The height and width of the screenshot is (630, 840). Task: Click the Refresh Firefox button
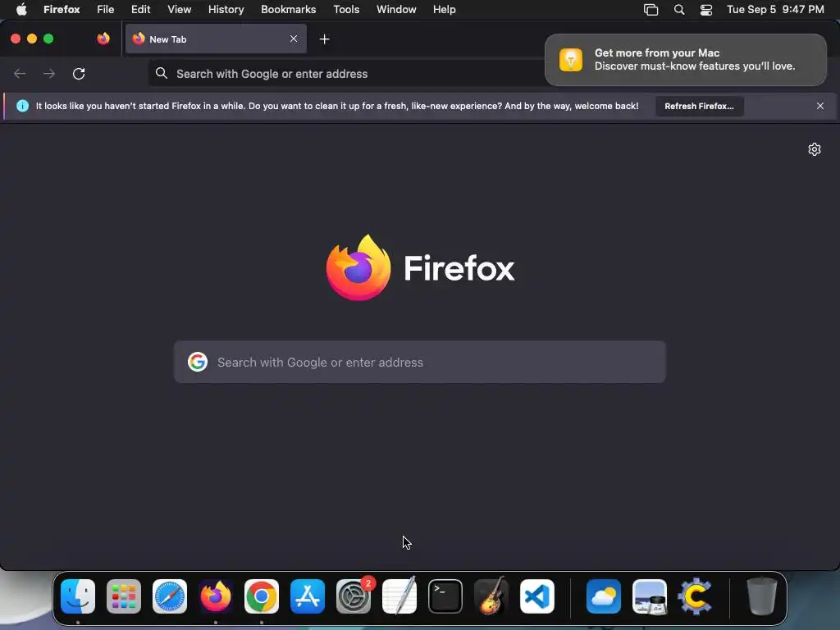pos(699,106)
